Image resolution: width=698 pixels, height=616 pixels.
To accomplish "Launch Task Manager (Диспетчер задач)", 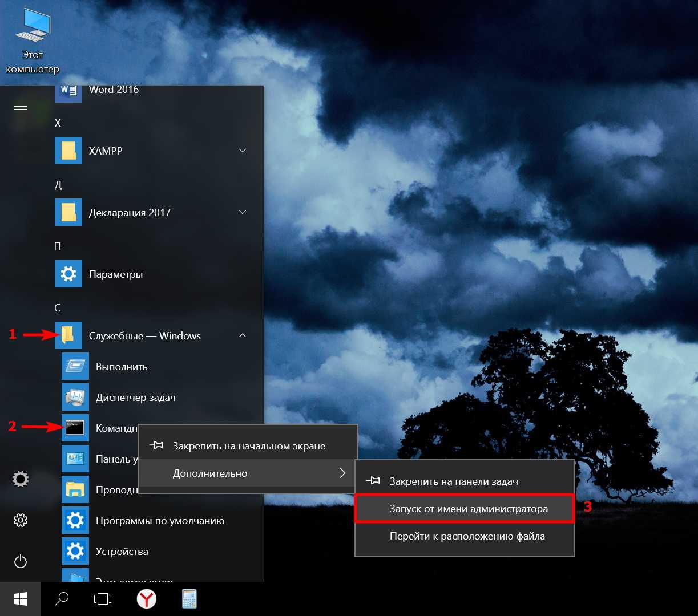I will coord(135,398).
